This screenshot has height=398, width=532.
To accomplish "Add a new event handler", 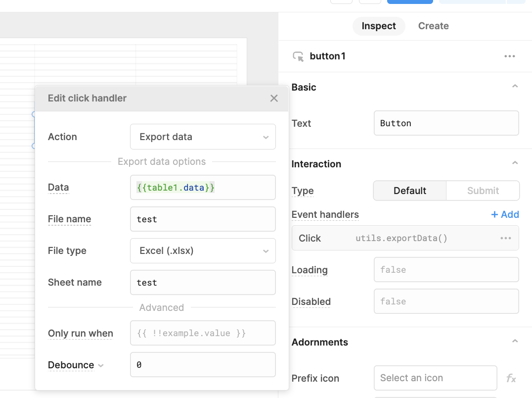I will tap(505, 214).
